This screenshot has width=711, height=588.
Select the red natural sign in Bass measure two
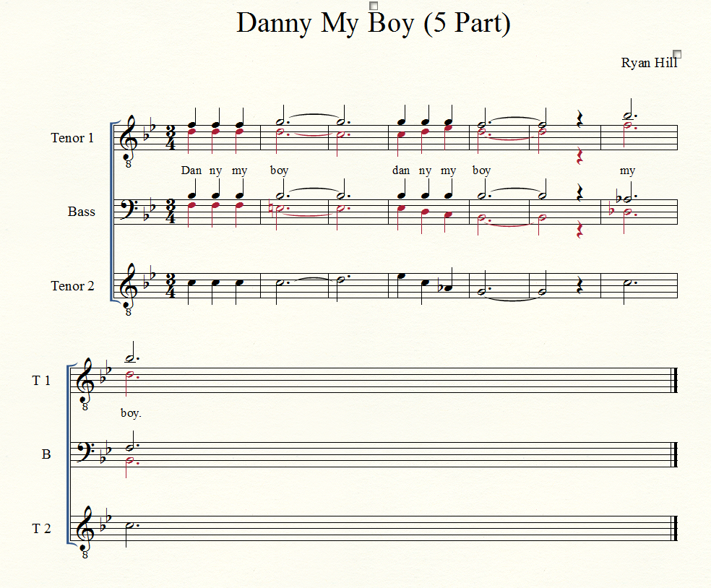[271, 209]
